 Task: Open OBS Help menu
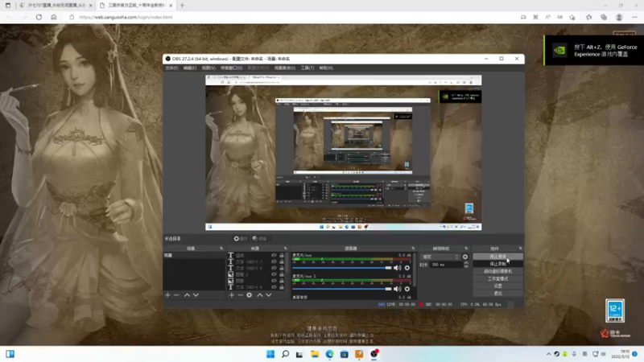[326, 68]
